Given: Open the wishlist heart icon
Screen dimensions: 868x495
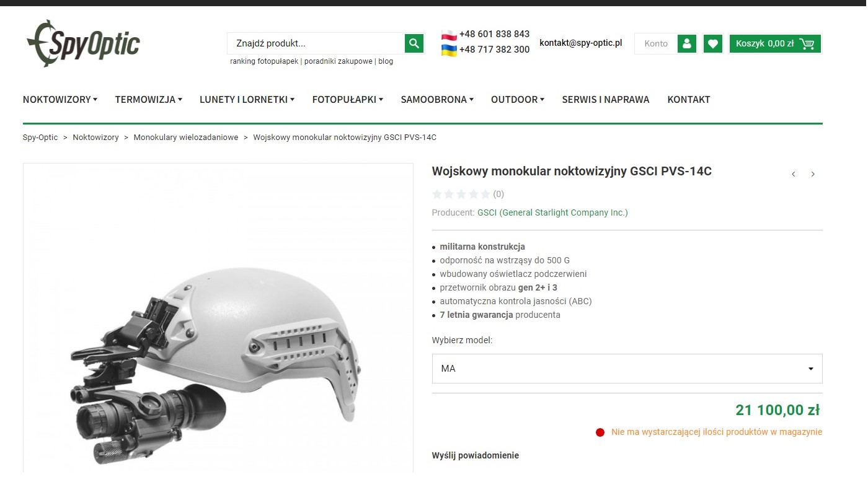Looking at the screenshot, I should tap(713, 43).
